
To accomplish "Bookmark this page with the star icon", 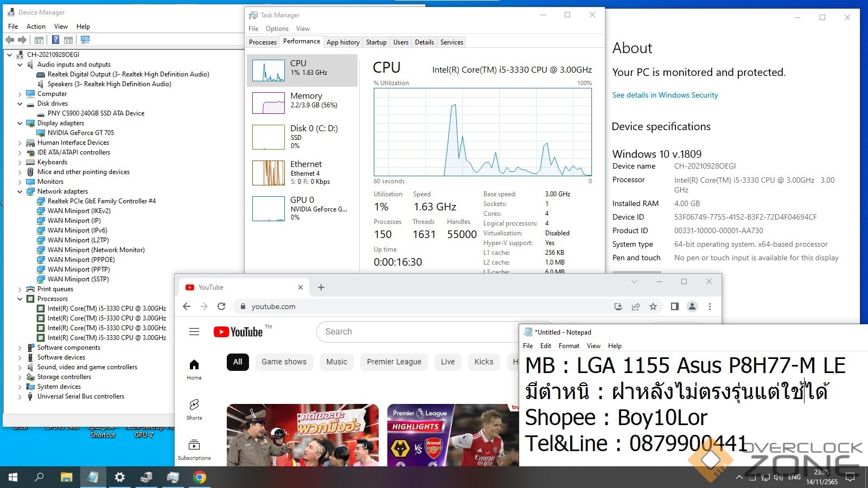I will point(653,306).
